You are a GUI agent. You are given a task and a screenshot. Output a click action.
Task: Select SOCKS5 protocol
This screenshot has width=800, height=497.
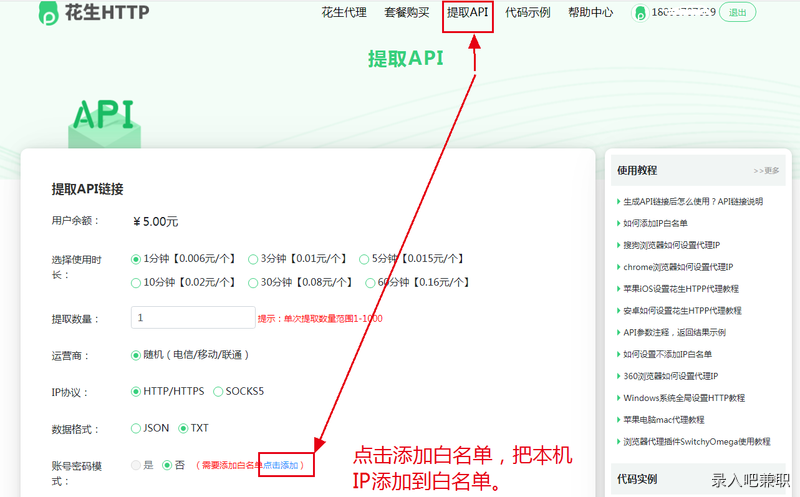coord(218,392)
